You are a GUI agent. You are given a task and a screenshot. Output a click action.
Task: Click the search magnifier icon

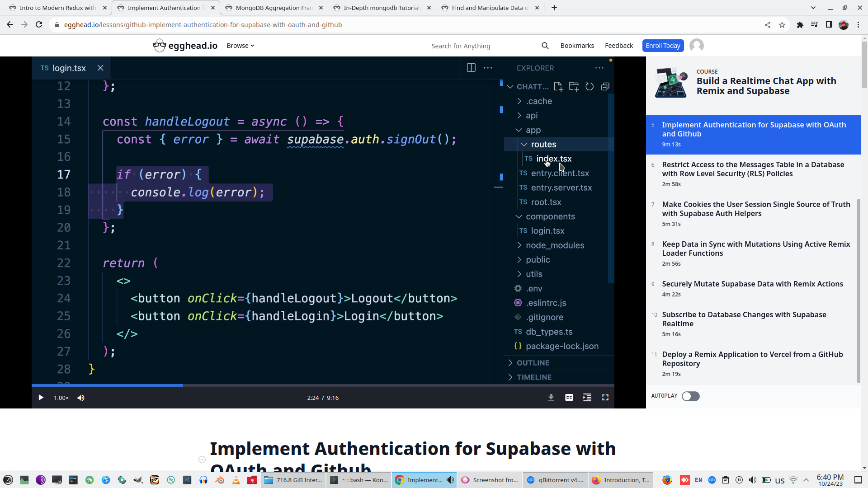point(545,46)
